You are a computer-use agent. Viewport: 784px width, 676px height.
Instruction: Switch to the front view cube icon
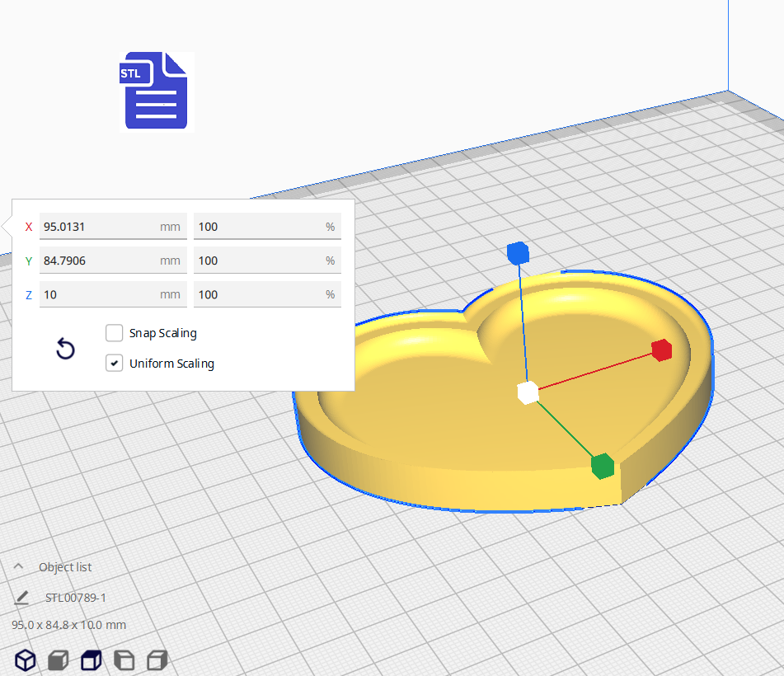pos(58,660)
